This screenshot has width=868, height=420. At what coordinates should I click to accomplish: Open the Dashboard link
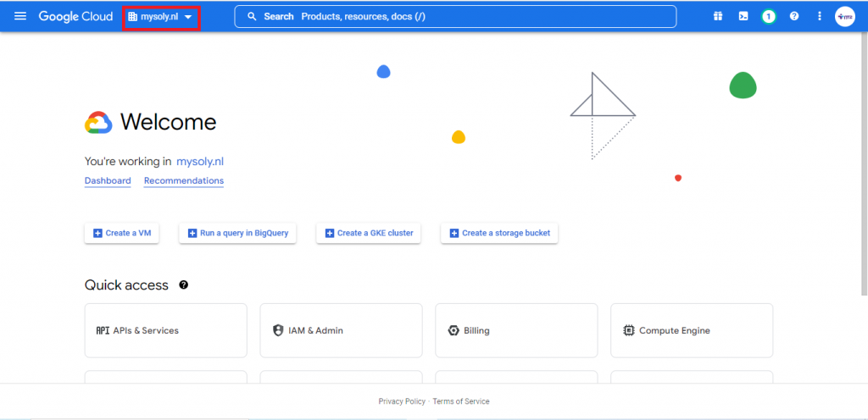[108, 180]
